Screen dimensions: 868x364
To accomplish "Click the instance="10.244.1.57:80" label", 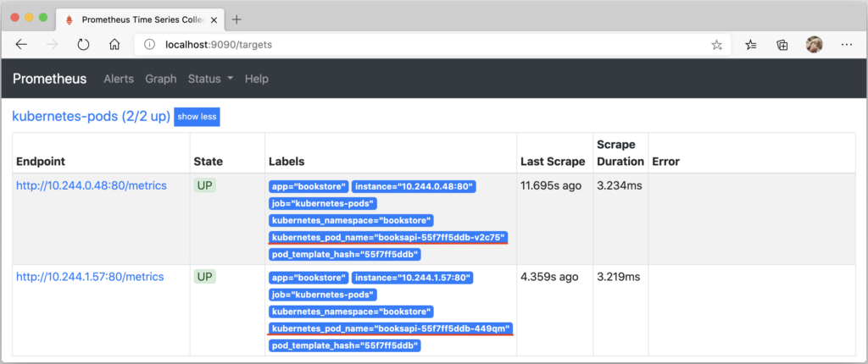I will [x=413, y=277].
